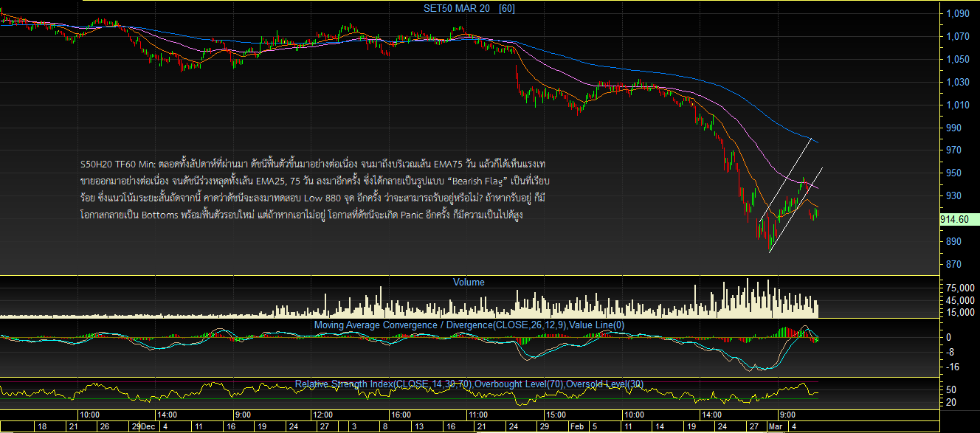Click the 15:00 time axis label
This screenshot has height=433, width=980.
(555, 415)
